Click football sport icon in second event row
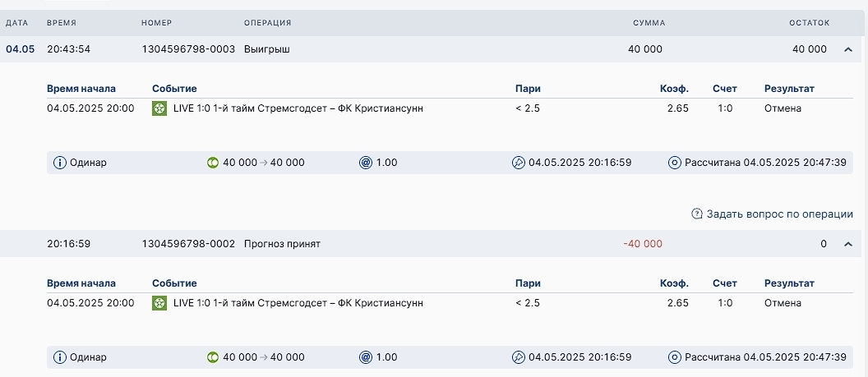 click(159, 303)
